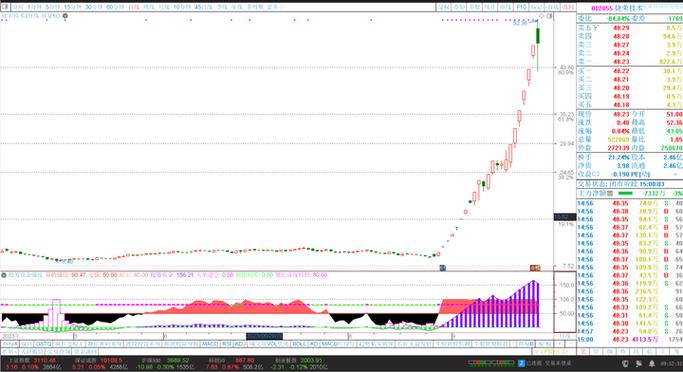The width and height of the screenshot is (683, 372).
Task: Open the notification bell in the system tray
Action: [x=652, y=363]
